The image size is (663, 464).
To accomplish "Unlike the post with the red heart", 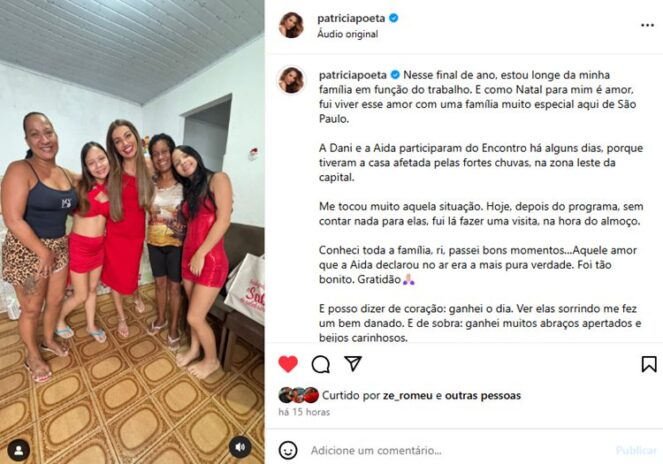I will click(x=288, y=364).
